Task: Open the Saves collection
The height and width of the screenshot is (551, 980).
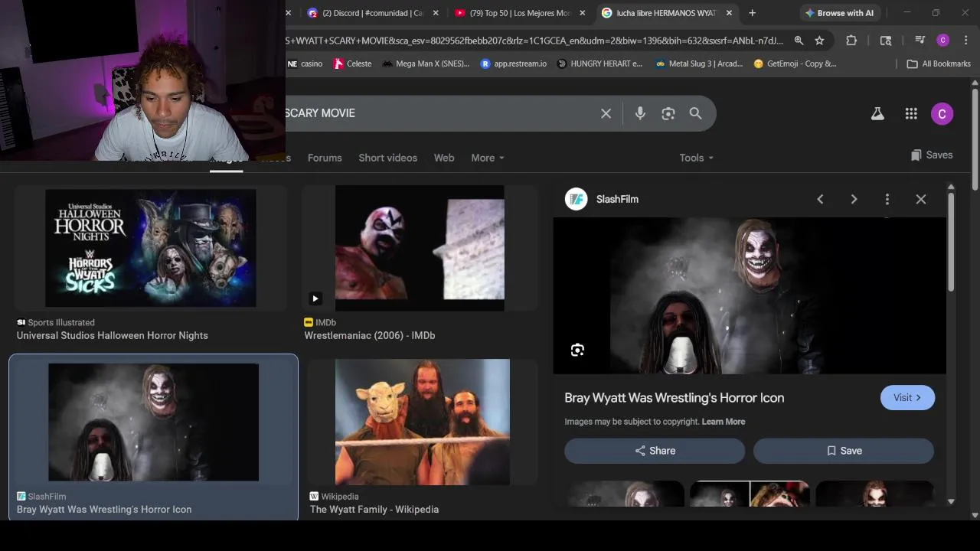Action: tap(932, 155)
